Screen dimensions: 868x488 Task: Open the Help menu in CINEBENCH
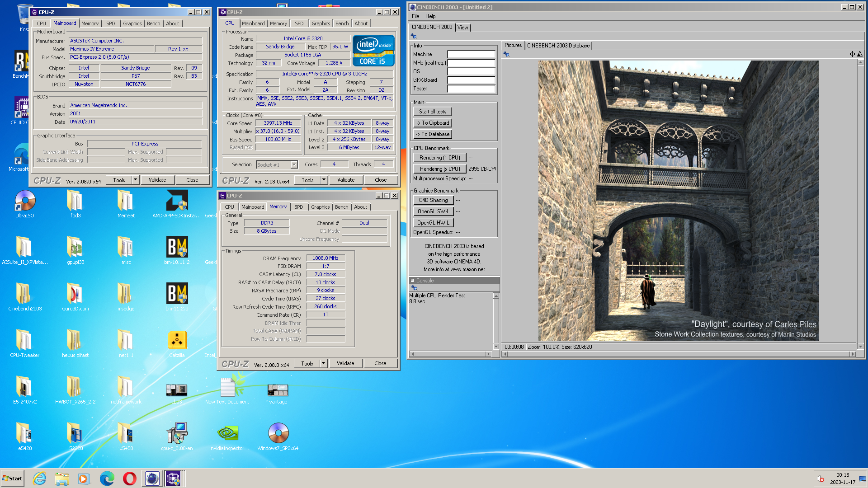click(430, 16)
